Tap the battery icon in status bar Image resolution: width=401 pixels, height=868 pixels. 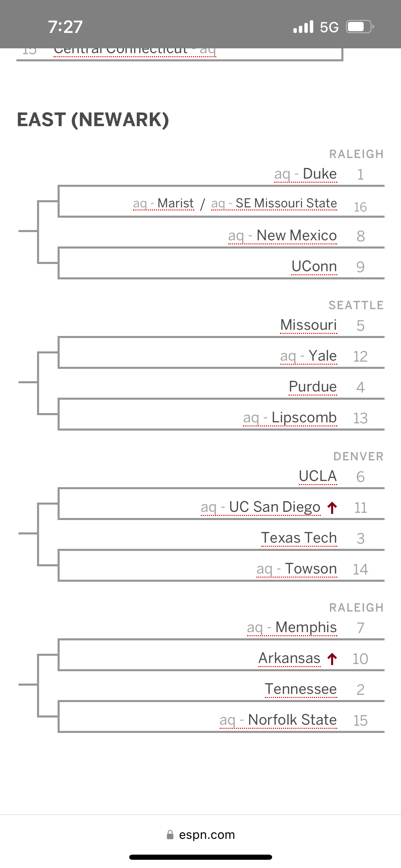click(x=359, y=27)
